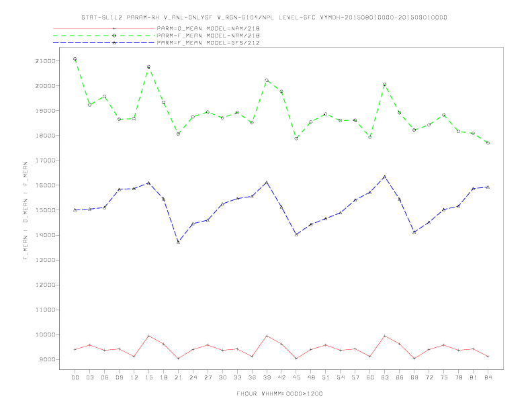Click x-axis tick label 51

pos(326,377)
